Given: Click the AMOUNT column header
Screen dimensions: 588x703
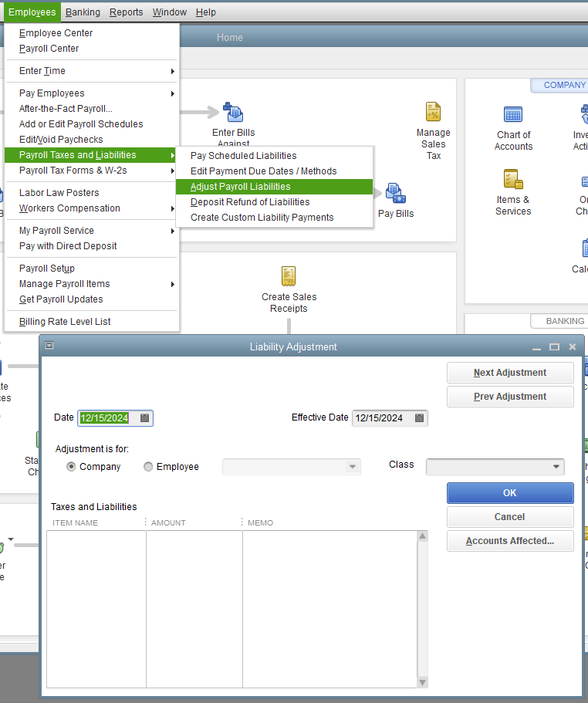Looking at the screenshot, I should click(x=168, y=522).
